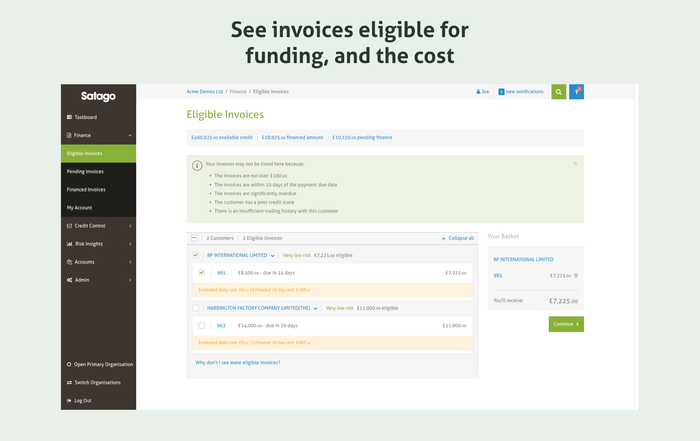The width and height of the screenshot is (700, 441).
Task: Click the Taskboard sidebar icon
Action: pos(69,117)
